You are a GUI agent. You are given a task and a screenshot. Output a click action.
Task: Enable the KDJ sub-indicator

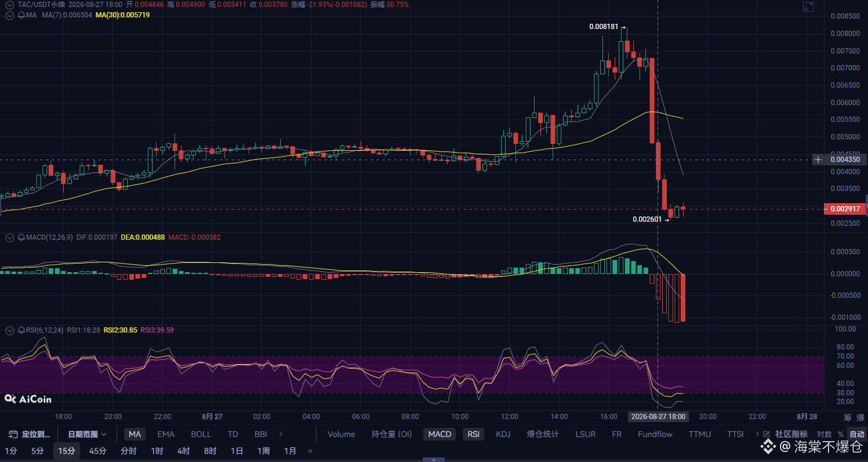[x=503, y=434]
